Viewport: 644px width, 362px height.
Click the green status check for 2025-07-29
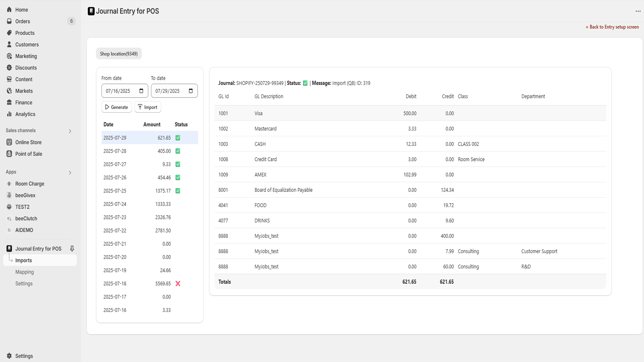tap(178, 137)
